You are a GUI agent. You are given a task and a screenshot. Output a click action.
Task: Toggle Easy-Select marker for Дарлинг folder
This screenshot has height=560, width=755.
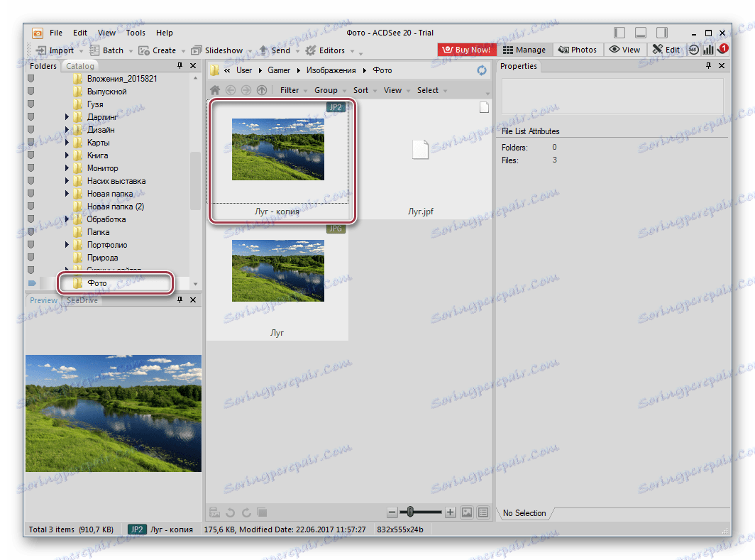pos(31,116)
